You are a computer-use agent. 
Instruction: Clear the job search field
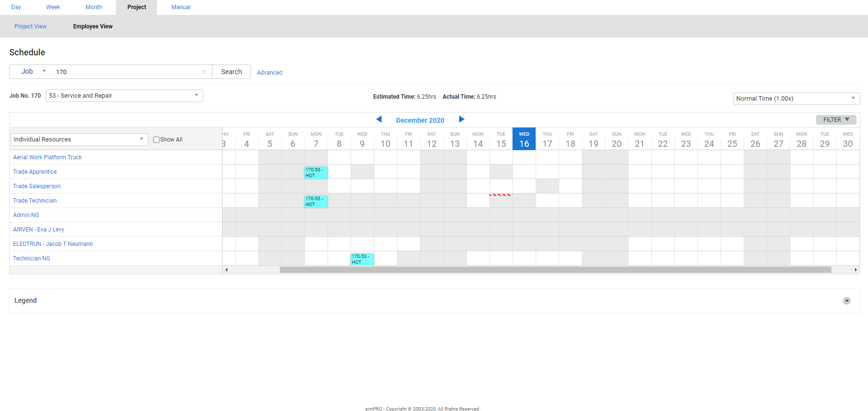click(204, 72)
